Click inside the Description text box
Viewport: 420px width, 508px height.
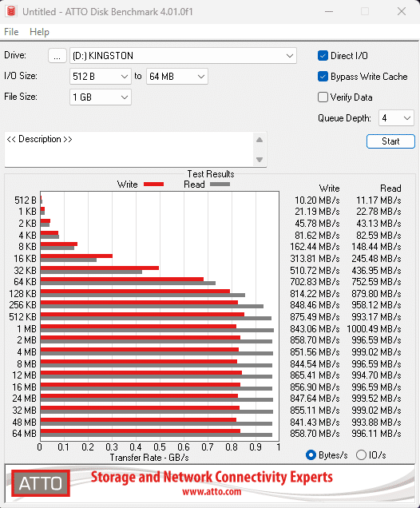tap(129, 149)
